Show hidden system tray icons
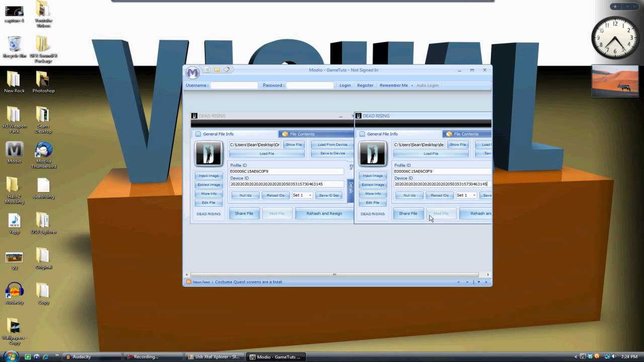644x362 pixels. tap(575, 356)
